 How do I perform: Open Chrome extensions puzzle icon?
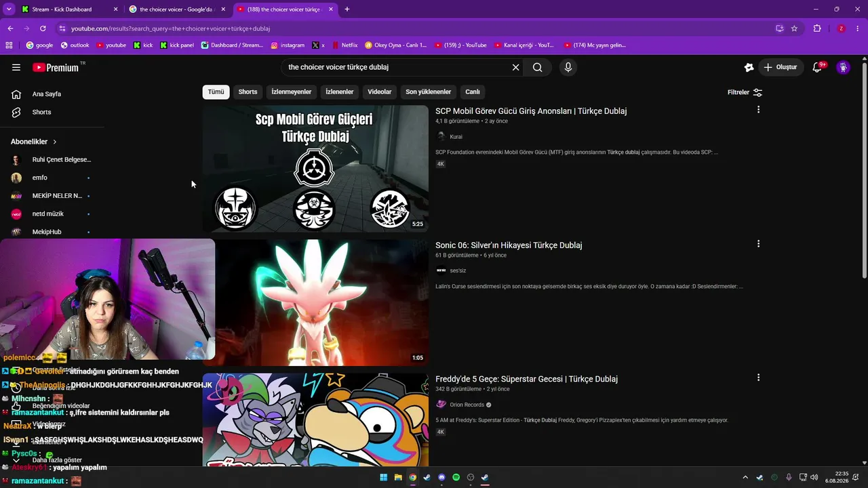coord(817,28)
